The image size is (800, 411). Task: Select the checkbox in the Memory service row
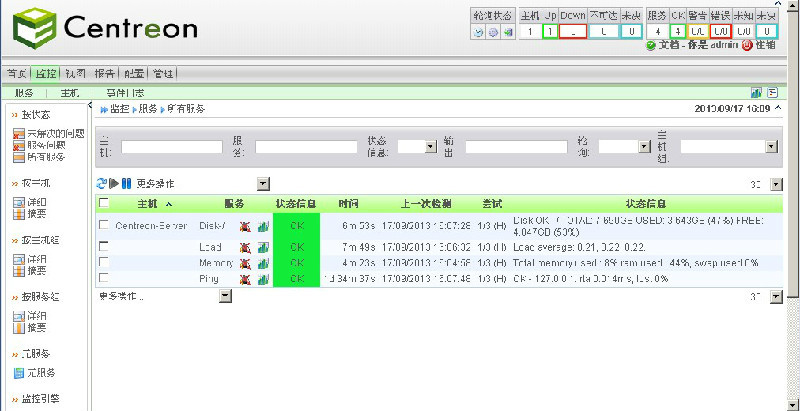pyautogui.click(x=104, y=262)
